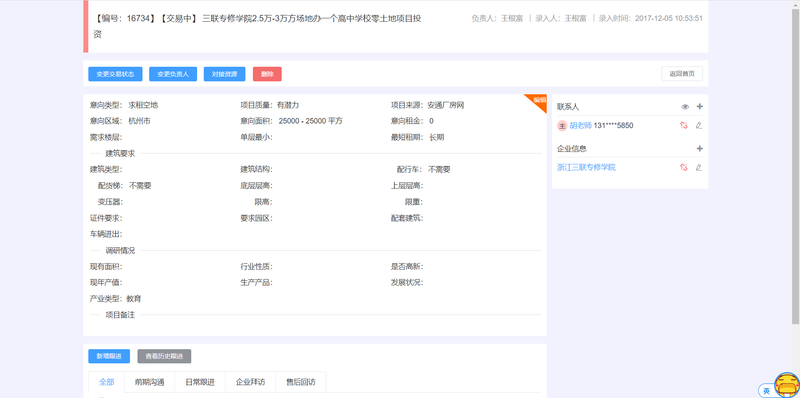The width and height of the screenshot is (800, 398).
Task: Click the value 有潜力
Action: pos(288,105)
